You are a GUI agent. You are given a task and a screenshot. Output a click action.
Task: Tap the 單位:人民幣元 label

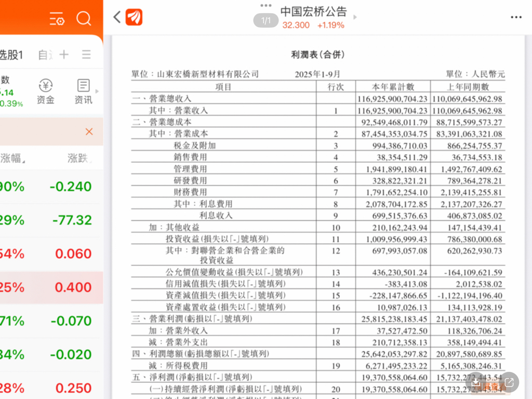point(475,74)
